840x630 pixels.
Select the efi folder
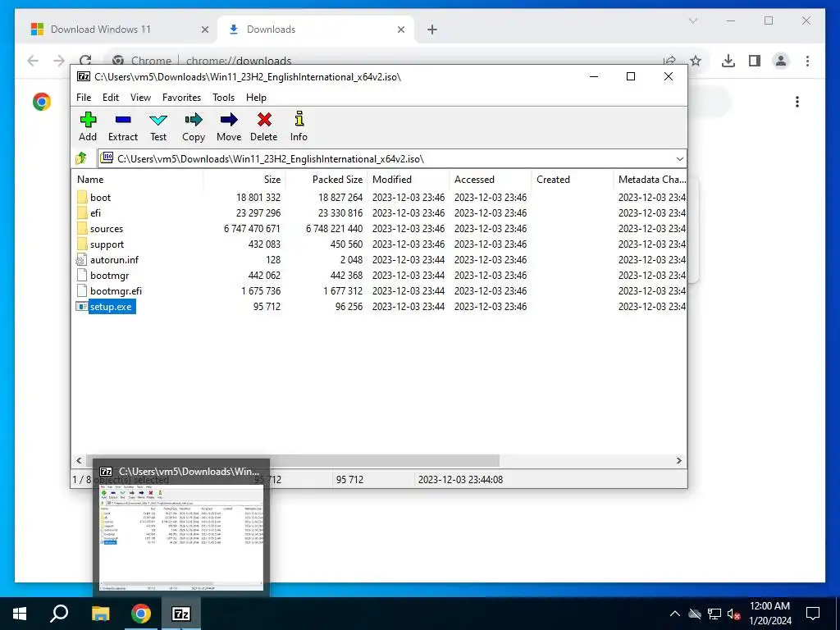pyautogui.click(x=95, y=213)
